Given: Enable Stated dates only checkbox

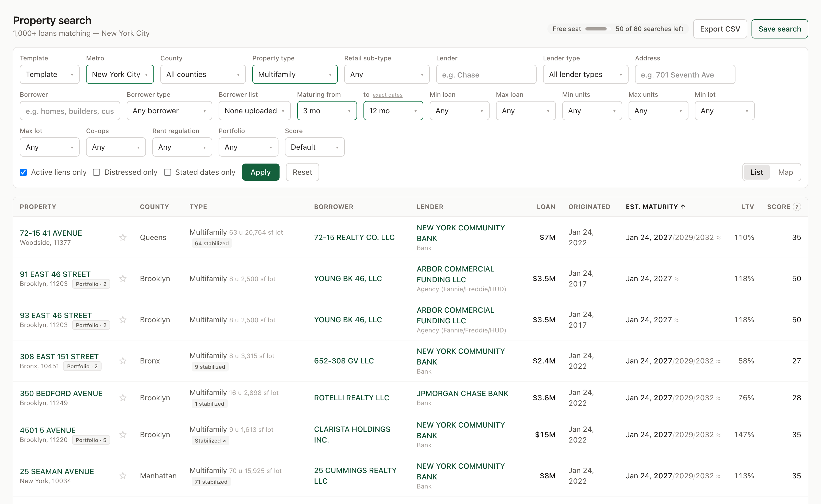Looking at the screenshot, I should coord(168,172).
